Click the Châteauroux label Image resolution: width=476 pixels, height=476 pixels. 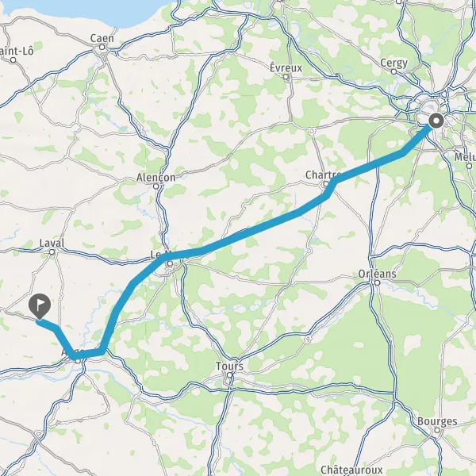click(351, 470)
